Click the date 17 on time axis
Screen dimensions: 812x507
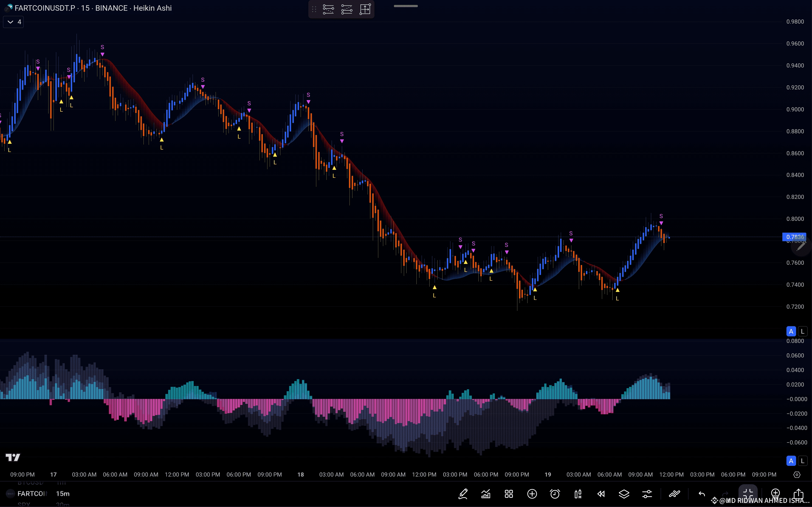53,474
